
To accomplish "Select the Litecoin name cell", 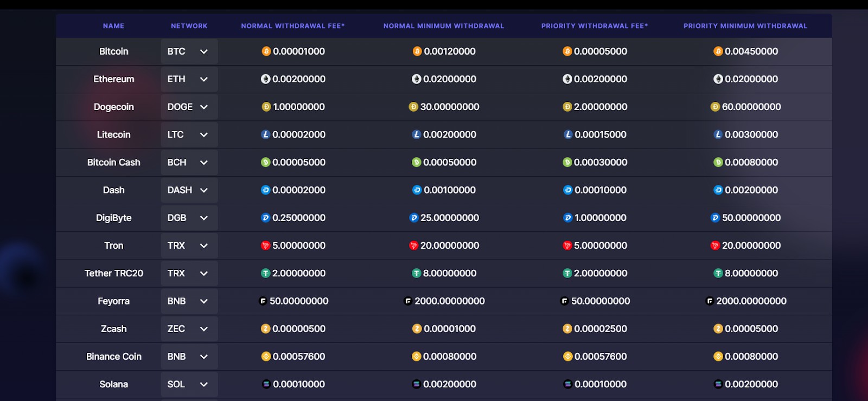I will coord(114,134).
